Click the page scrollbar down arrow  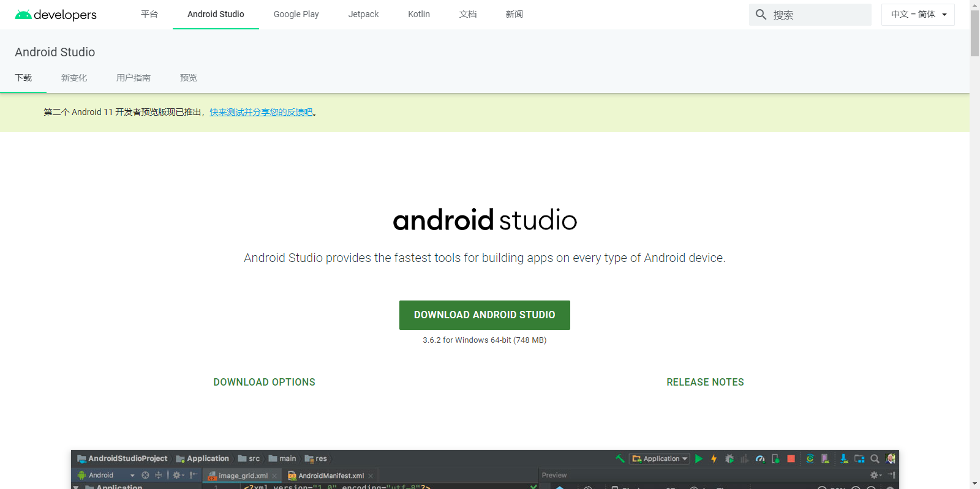(x=974, y=483)
